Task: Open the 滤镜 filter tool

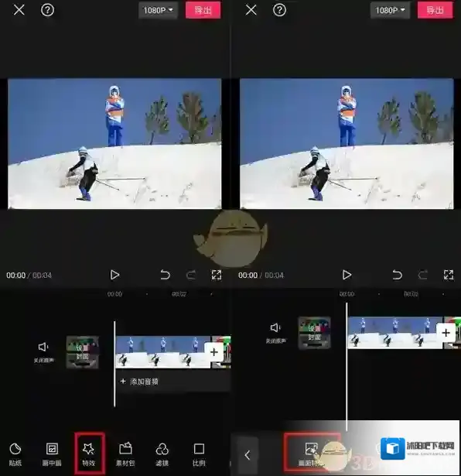Action: [x=162, y=454]
